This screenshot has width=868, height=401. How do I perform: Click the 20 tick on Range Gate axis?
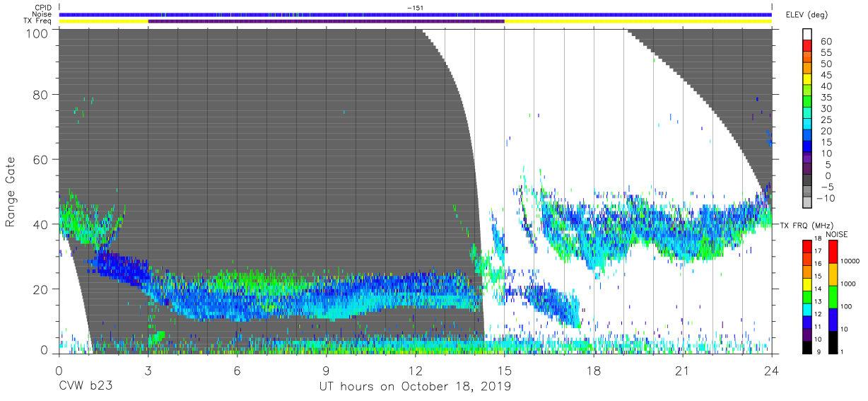pyautogui.click(x=41, y=289)
